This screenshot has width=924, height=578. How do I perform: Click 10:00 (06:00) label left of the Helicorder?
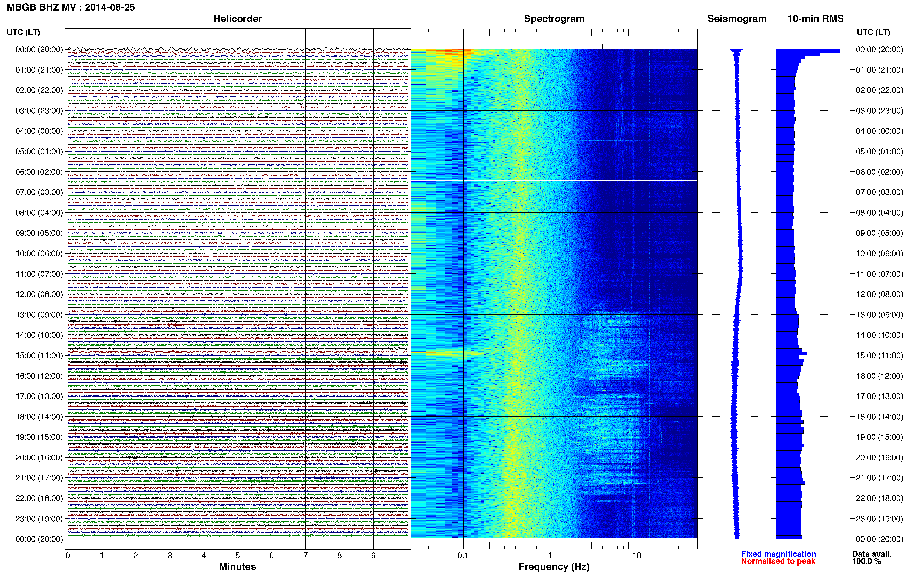pos(39,253)
